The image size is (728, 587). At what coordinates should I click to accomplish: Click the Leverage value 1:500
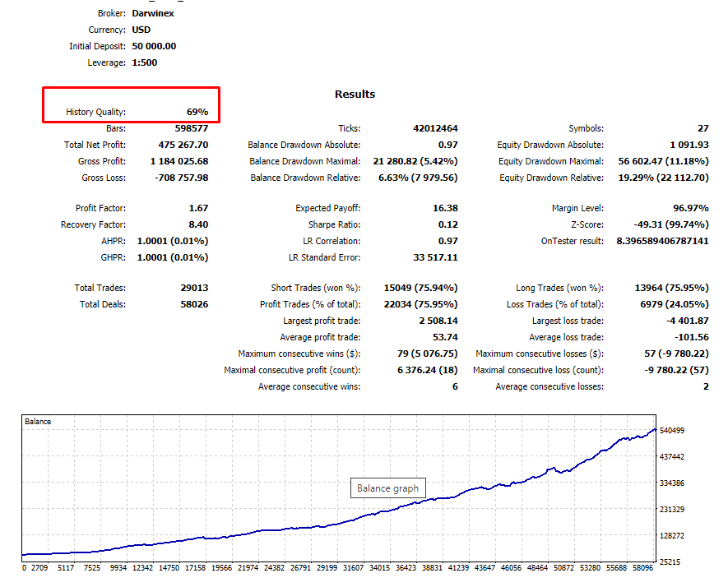tap(145, 62)
